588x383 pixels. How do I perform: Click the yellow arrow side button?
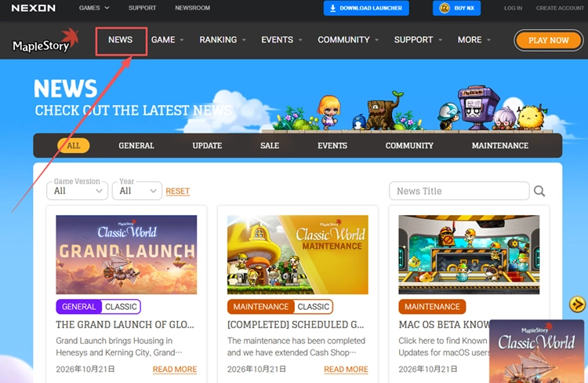(x=577, y=305)
